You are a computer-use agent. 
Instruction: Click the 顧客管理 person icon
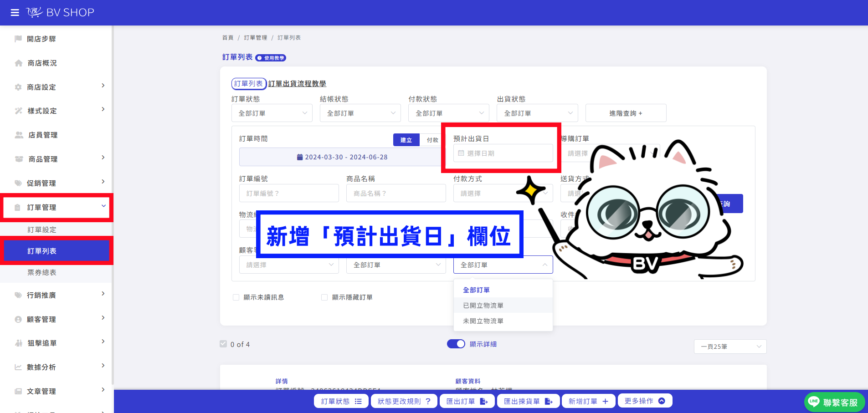[18, 319]
